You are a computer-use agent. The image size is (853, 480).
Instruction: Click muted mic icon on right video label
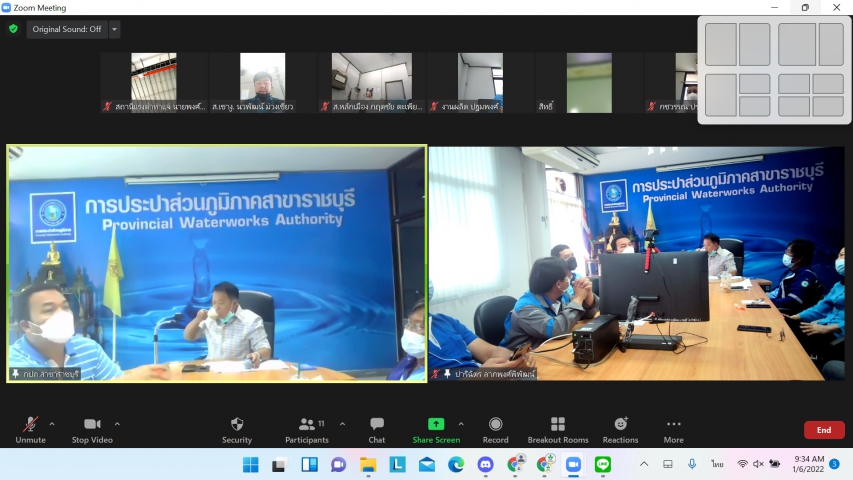click(x=435, y=374)
